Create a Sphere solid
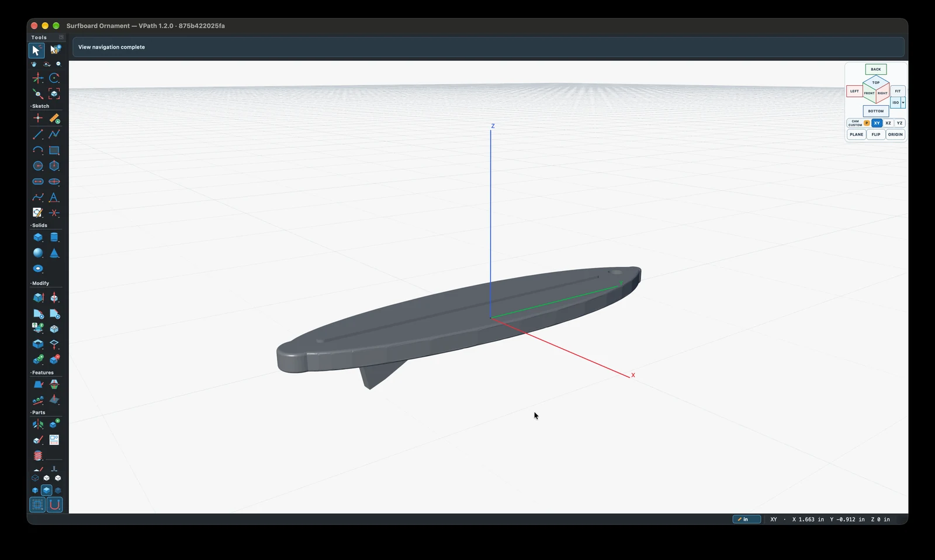Viewport: 935px width, 560px height. 38,253
